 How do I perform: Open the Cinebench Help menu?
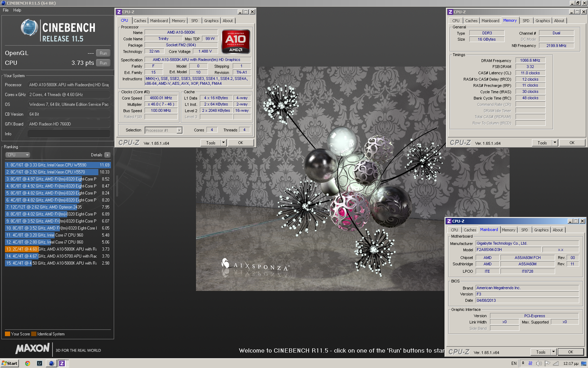click(17, 10)
